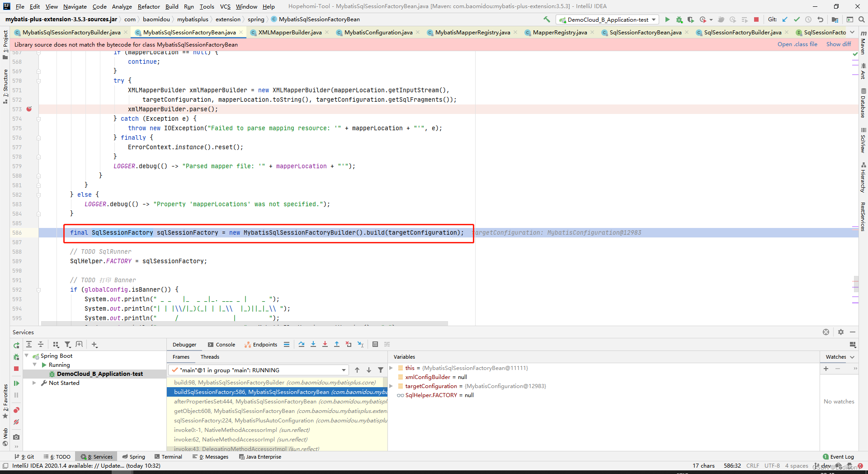
Task: Open the VCS menu
Action: pyautogui.click(x=225, y=6)
